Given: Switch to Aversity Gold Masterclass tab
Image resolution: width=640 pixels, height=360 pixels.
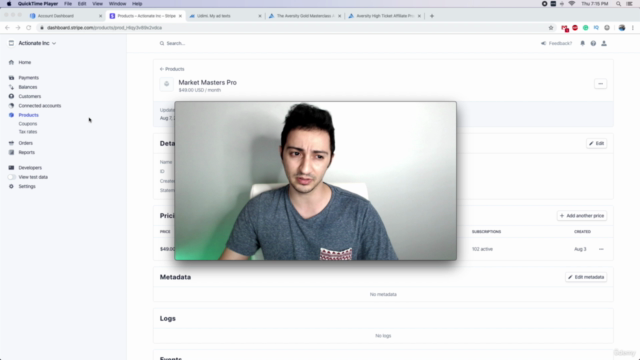Looking at the screenshot, I should tap(305, 16).
